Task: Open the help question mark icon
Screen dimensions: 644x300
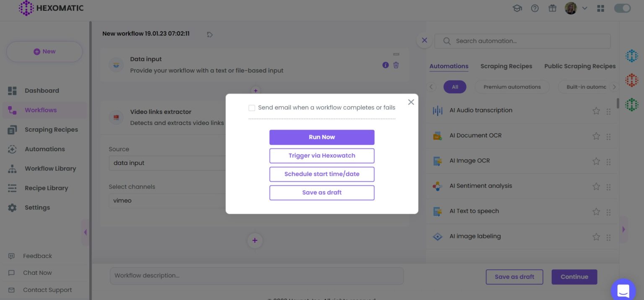Action: click(535, 8)
